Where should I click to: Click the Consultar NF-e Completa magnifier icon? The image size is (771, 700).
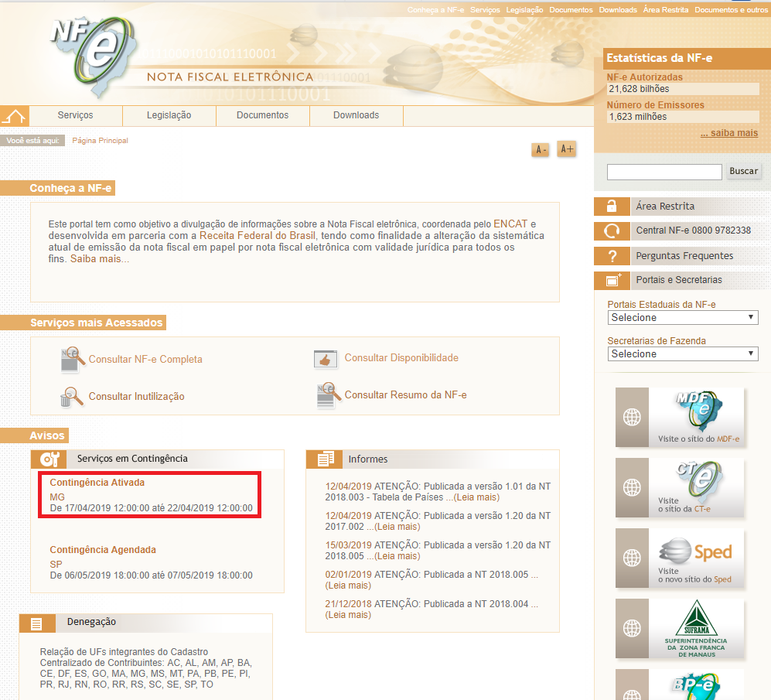click(x=72, y=359)
